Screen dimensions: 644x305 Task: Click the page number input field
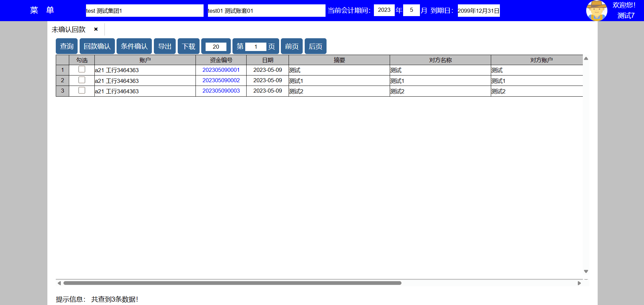tap(256, 47)
